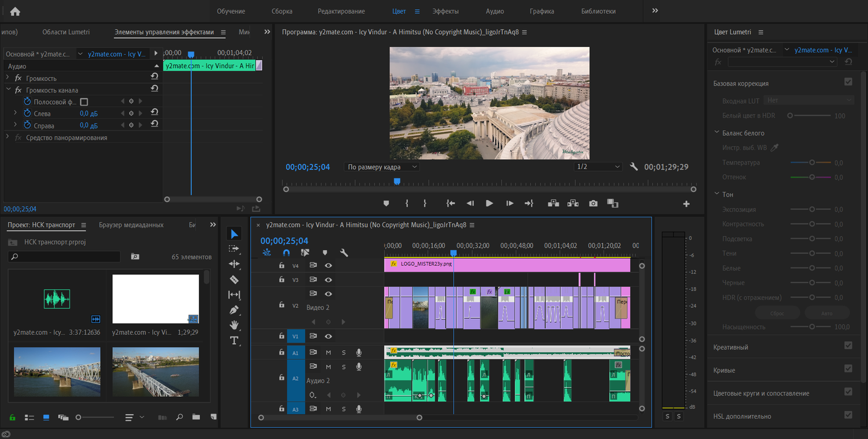The image size is (868, 439).
Task: Select the Type tool
Action: tap(234, 340)
